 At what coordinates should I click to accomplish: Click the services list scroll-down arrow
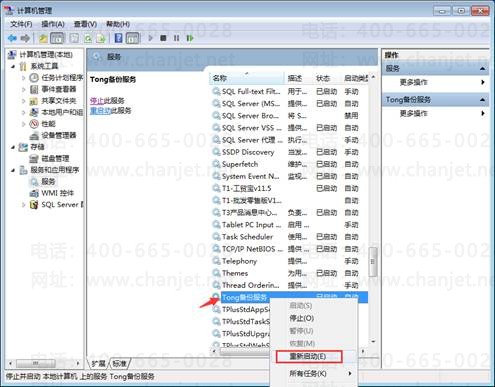point(373,341)
